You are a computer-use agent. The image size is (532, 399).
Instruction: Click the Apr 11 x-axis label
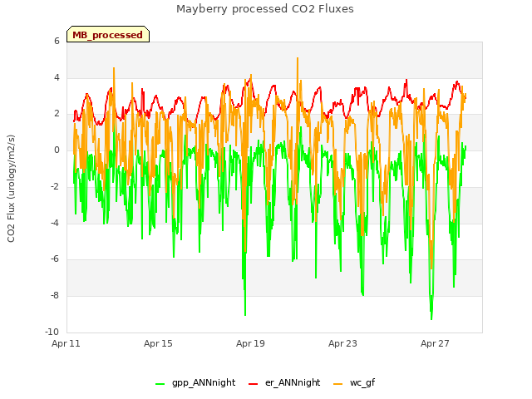point(66,343)
